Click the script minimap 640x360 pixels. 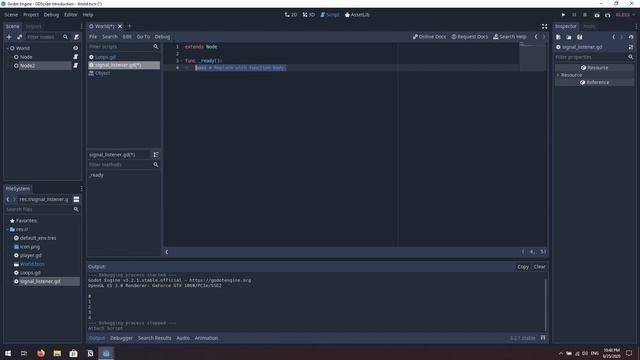click(x=532, y=56)
